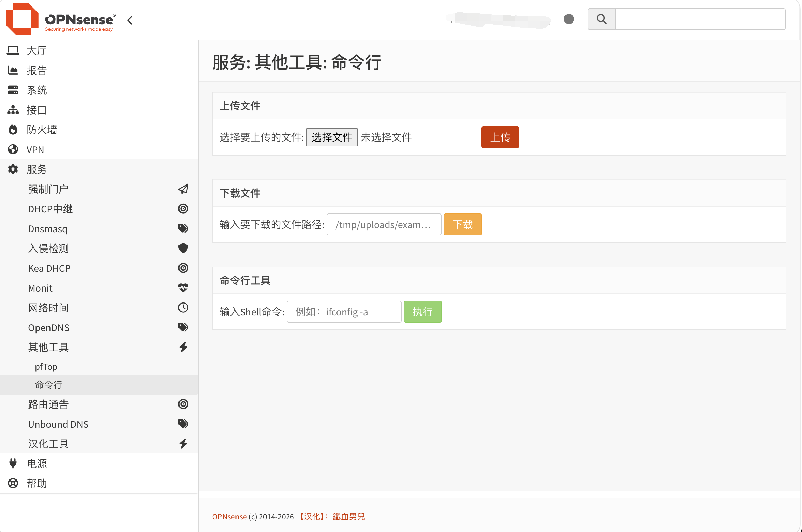The height and width of the screenshot is (532, 802).
Task: Click the flame icon beside 防火墙
Action: [x=13, y=130]
